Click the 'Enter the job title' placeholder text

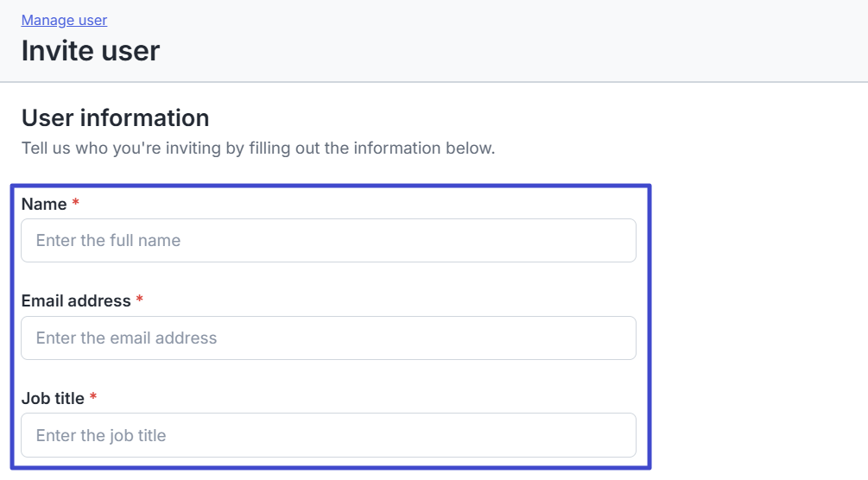[x=100, y=435]
